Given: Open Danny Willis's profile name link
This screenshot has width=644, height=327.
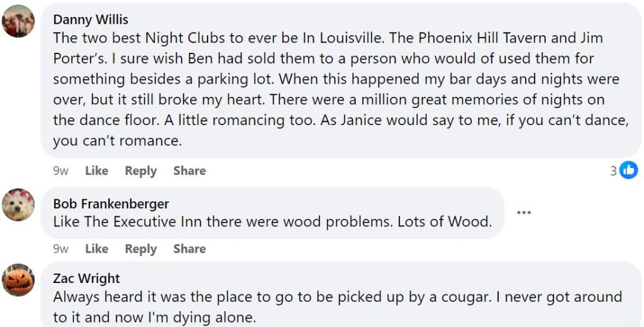Looking at the screenshot, I should pyautogui.click(x=91, y=20).
